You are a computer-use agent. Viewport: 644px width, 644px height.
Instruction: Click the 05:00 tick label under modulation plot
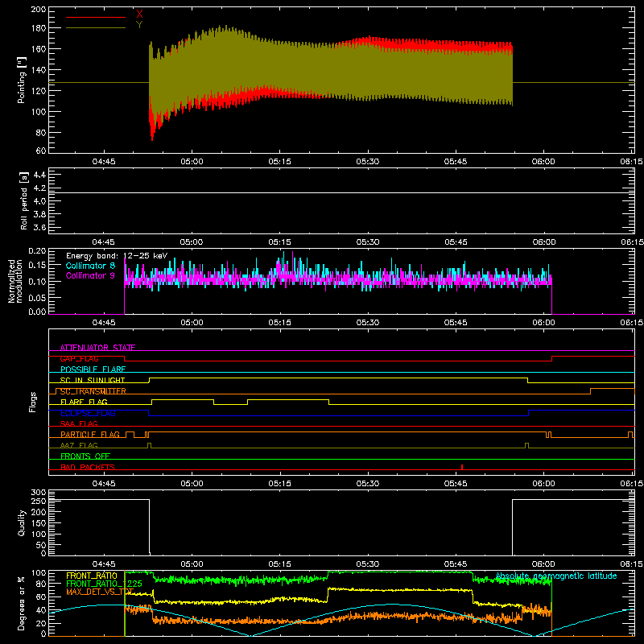coord(192,323)
